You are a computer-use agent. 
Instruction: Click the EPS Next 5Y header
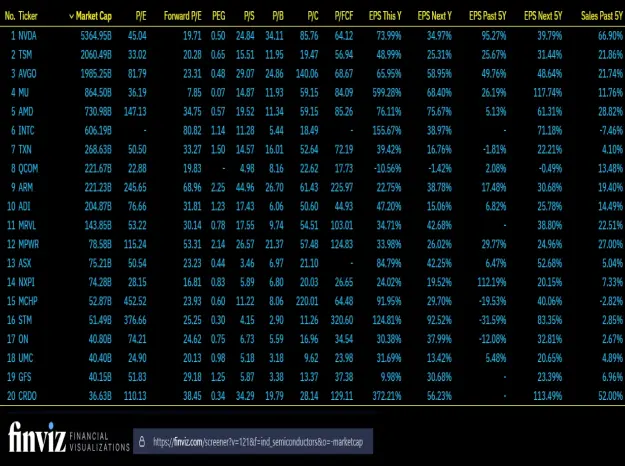click(543, 16)
